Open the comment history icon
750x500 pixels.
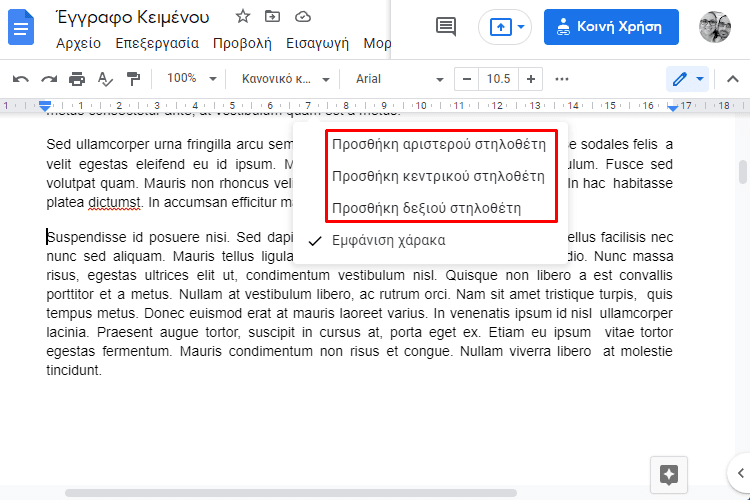[x=446, y=26]
